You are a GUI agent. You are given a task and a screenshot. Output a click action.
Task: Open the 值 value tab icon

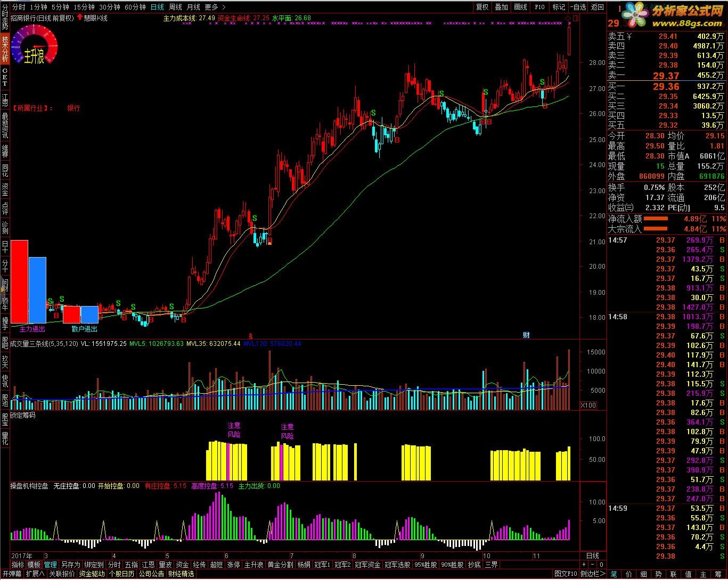(x=689, y=574)
